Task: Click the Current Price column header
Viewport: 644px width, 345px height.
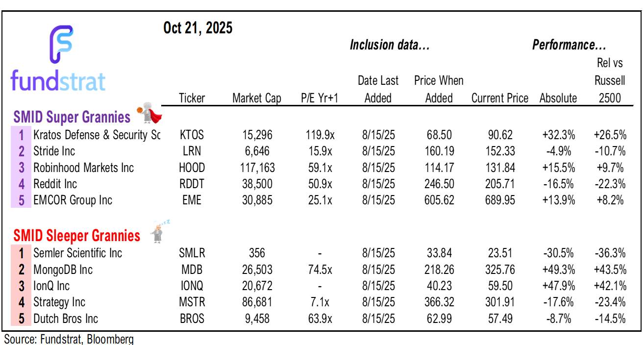Action: 499,98
